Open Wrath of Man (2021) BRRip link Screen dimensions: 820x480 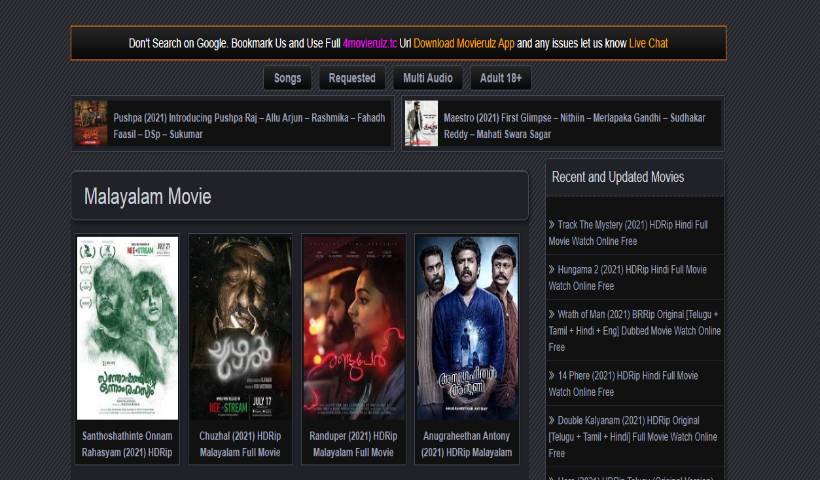pos(634,330)
